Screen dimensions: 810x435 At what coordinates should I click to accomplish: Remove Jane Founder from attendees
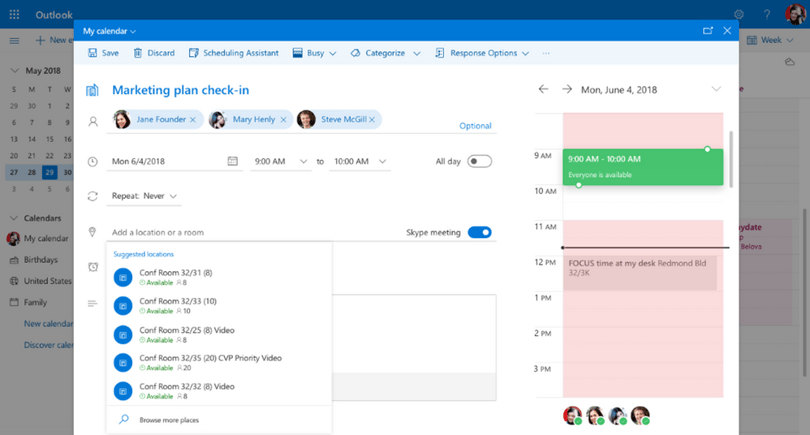point(193,119)
